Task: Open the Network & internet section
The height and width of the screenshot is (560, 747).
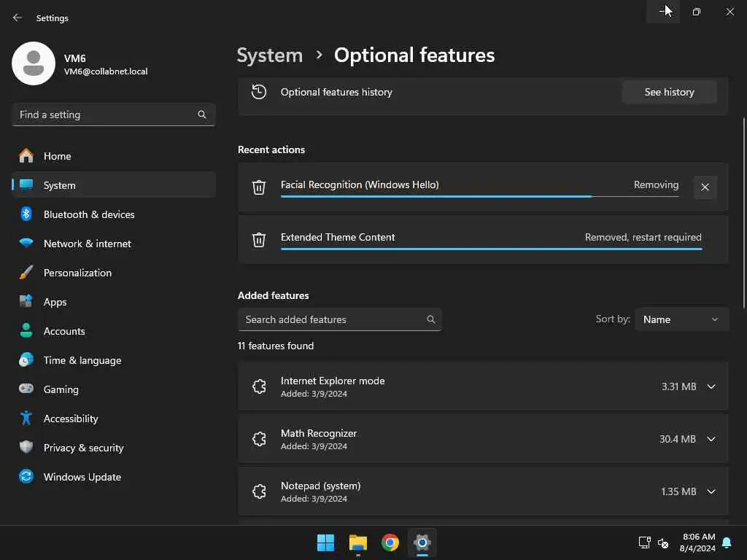Action: [x=87, y=244]
